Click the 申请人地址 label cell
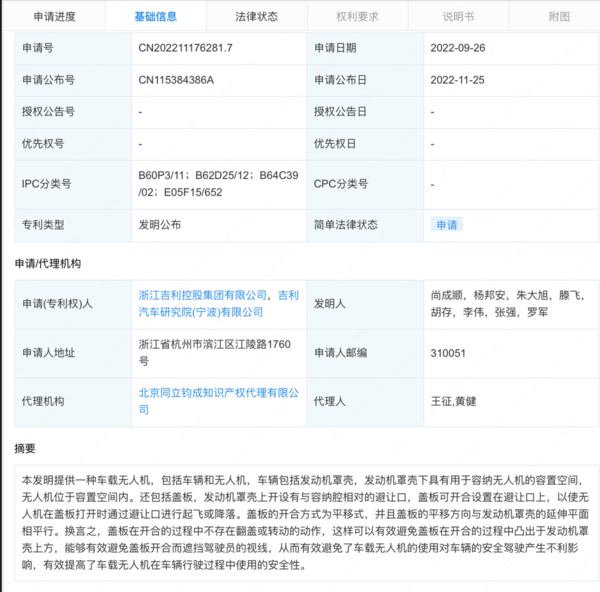This screenshot has height=592, width=600. [73, 353]
